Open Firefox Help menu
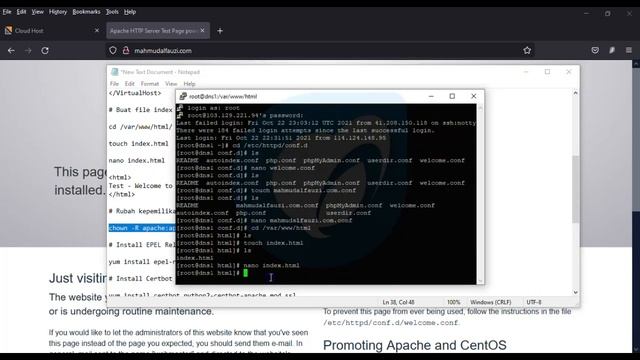640x360 pixels. coord(130,12)
